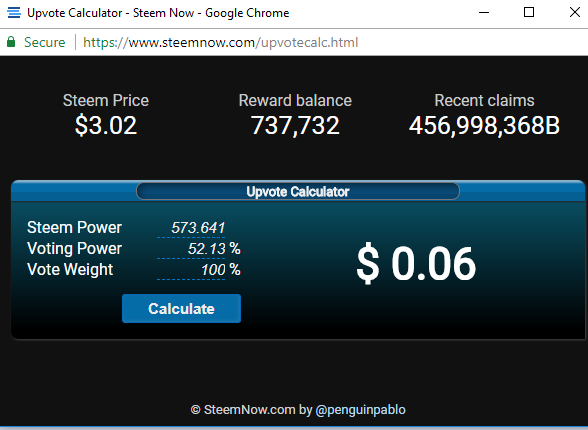The width and height of the screenshot is (588, 430).
Task: Click the Recent claims 456,998,368B value
Action: tap(484, 125)
